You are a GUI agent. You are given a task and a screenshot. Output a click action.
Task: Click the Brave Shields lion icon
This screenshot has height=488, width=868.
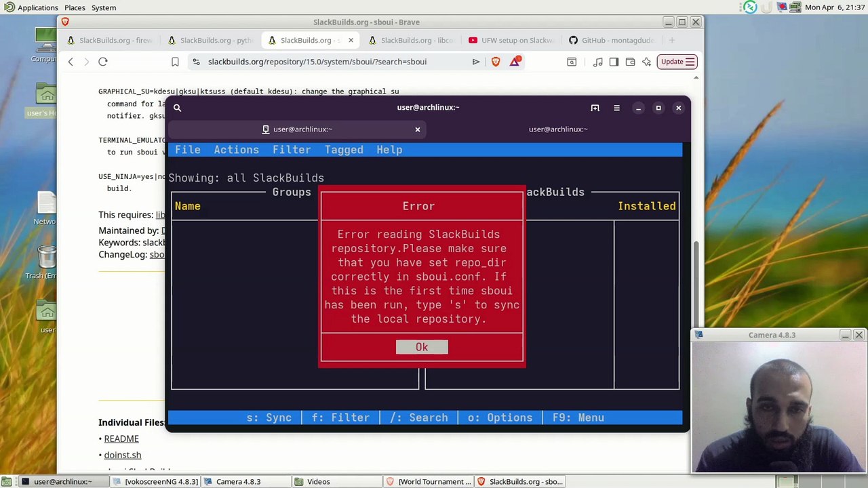496,62
